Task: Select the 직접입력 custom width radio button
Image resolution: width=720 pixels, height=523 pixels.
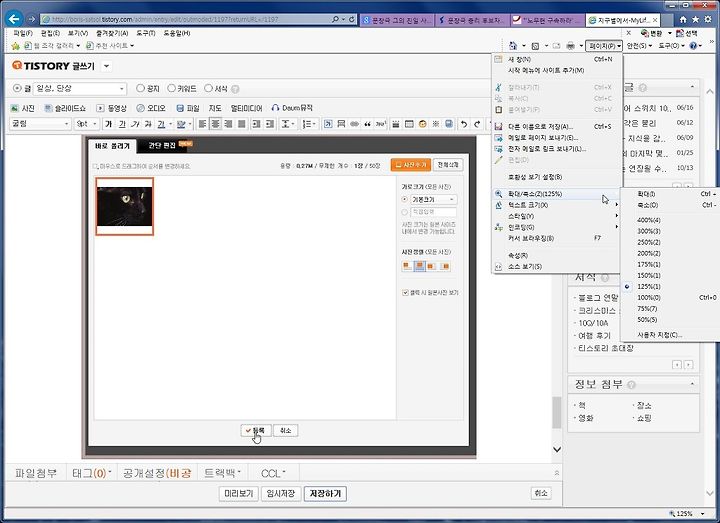Action: pyautogui.click(x=405, y=212)
